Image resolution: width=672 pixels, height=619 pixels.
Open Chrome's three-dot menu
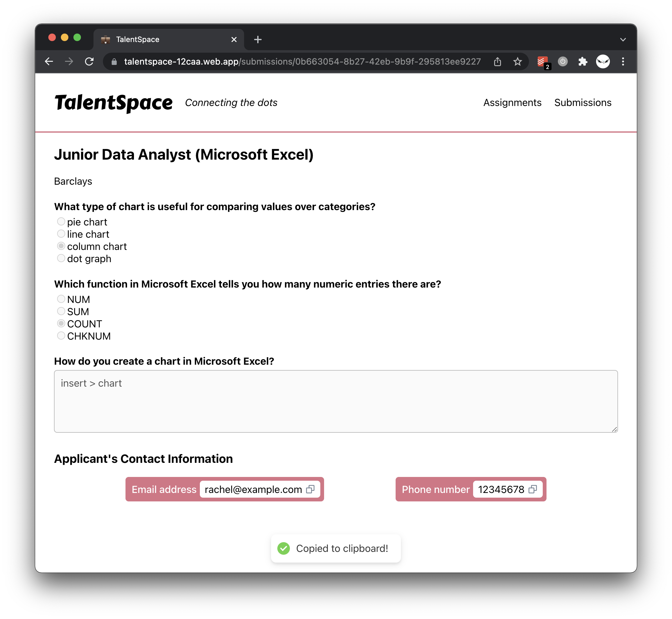click(x=623, y=62)
